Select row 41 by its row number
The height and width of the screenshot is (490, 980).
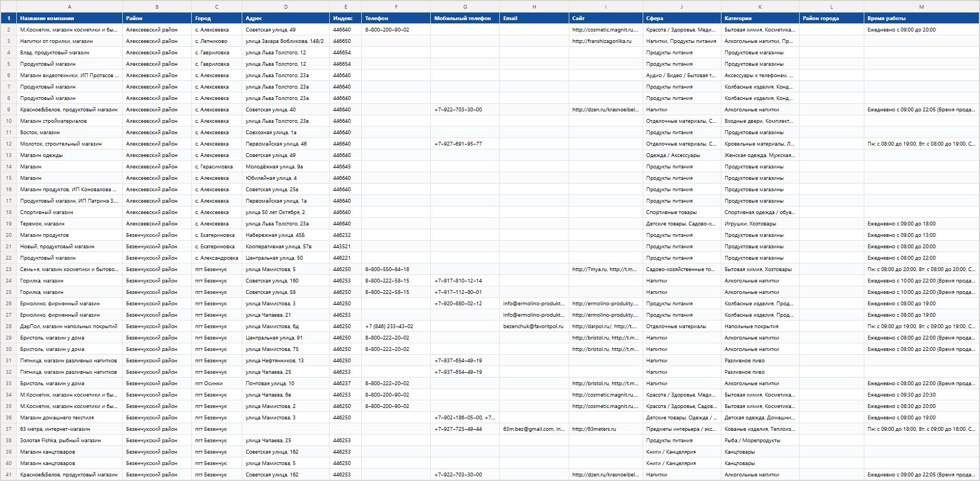(9, 475)
